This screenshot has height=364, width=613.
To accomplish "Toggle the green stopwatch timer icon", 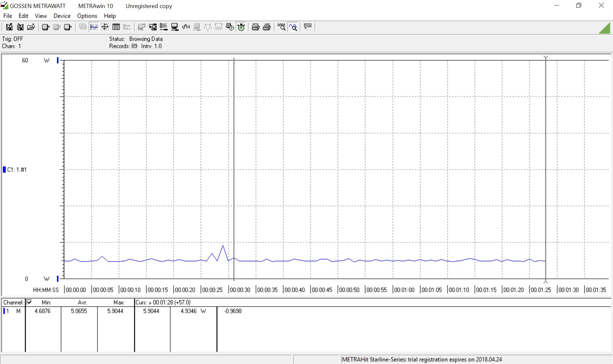I will [241, 27].
